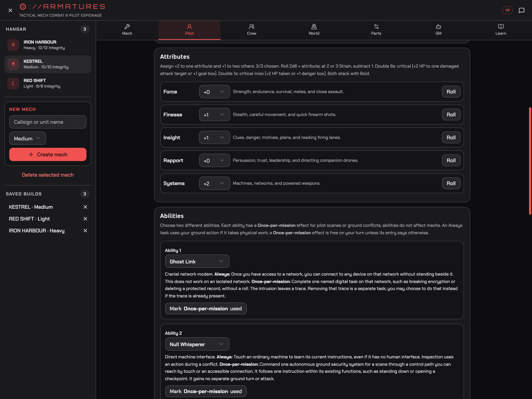Image resolution: width=532 pixels, height=399 pixels.
Task: Select the IRON HARBOUR heavy mech badge
Action: coord(13,45)
